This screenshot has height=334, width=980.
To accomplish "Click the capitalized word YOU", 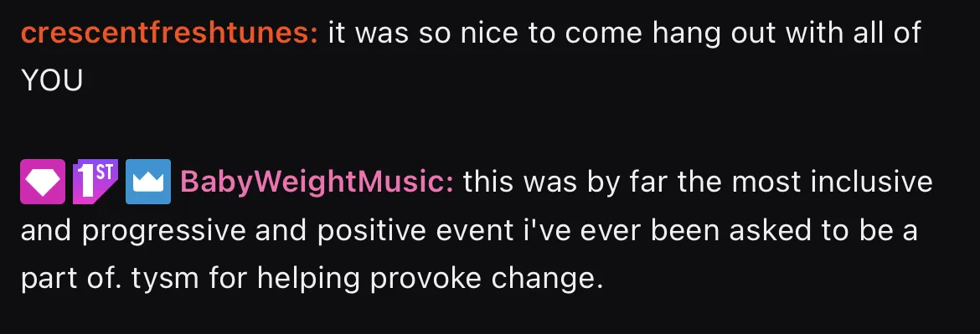I will point(52,81).
